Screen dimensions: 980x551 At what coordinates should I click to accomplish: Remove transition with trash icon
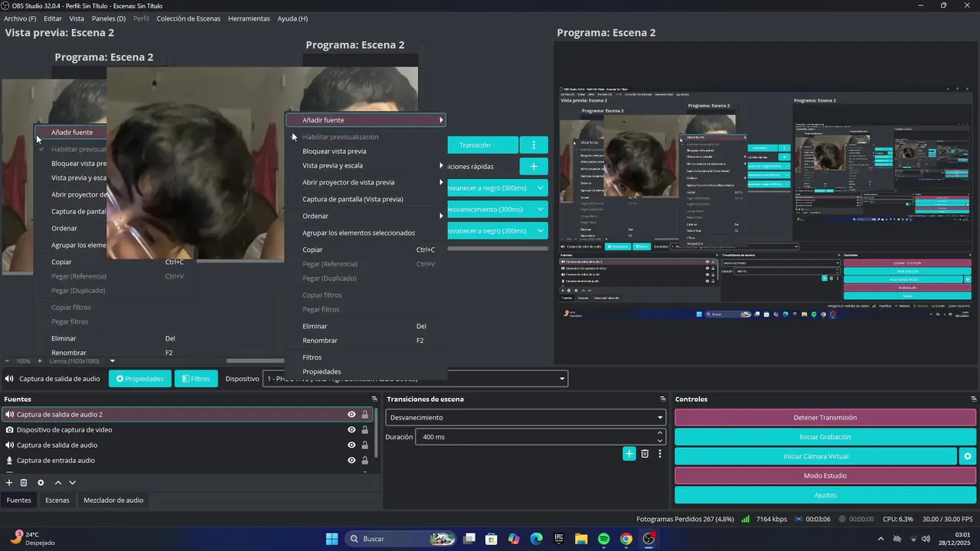pyautogui.click(x=645, y=454)
